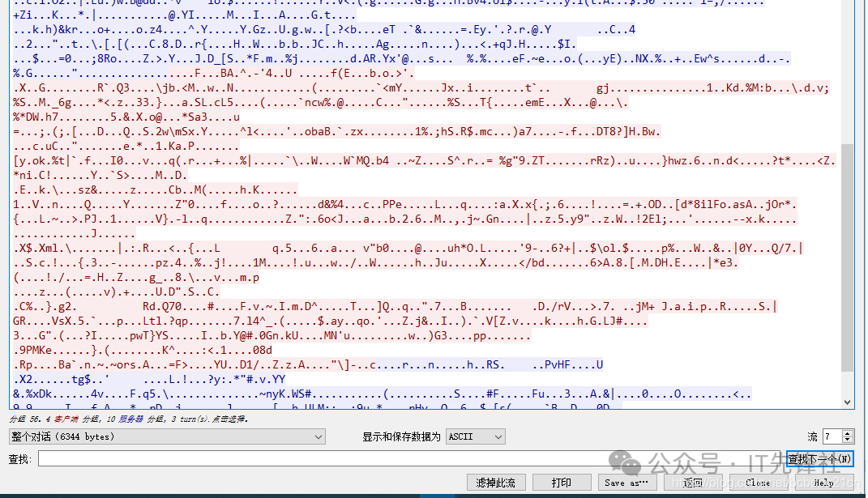Viewport: 868px width, 498px height.
Task: Expand the ASCII data format dropdown
Action: click(476, 436)
